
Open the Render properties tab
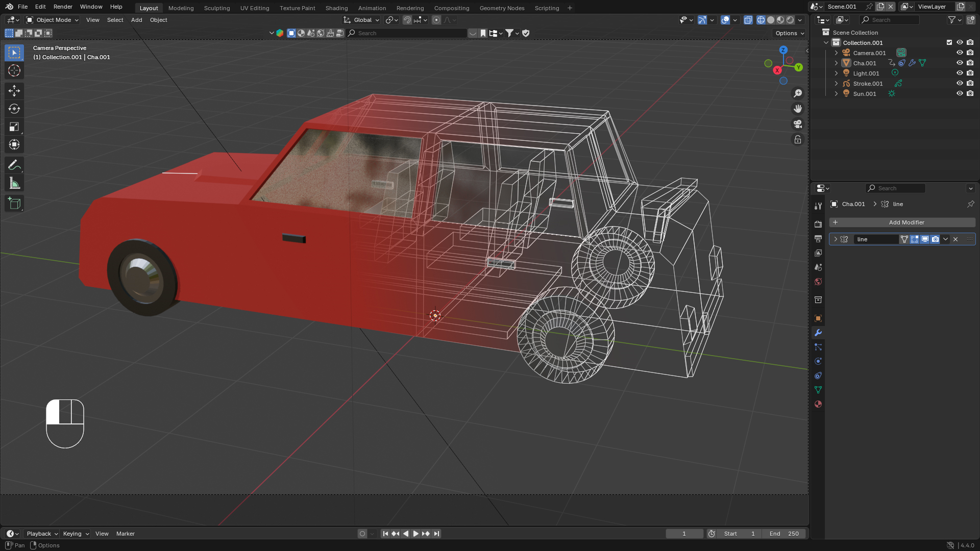(x=818, y=224)
